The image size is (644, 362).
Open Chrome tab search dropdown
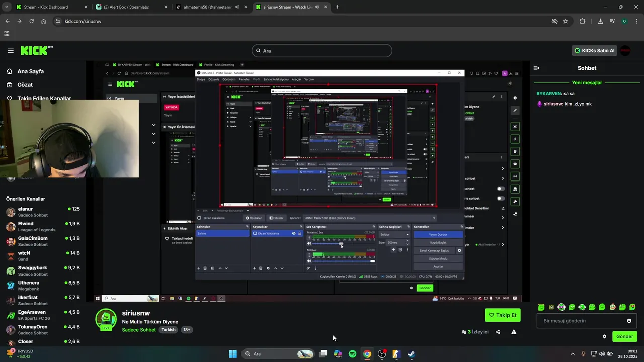point(7,7)
